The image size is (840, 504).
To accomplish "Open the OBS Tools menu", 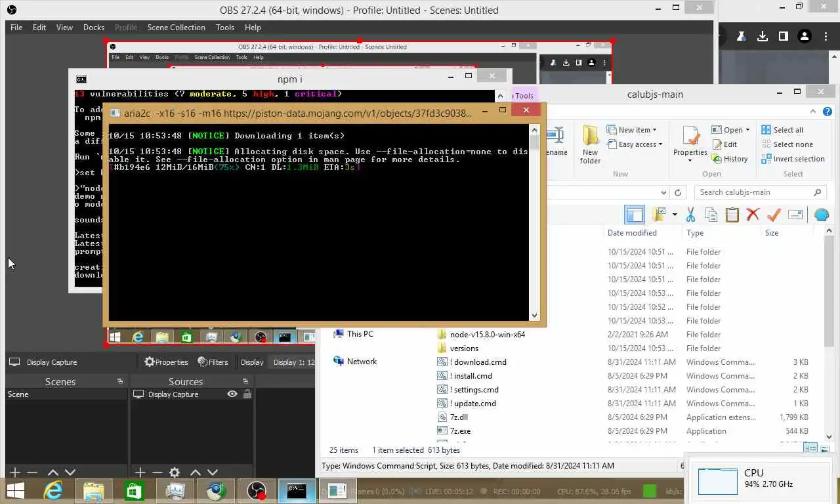I will tap(225, 28).
